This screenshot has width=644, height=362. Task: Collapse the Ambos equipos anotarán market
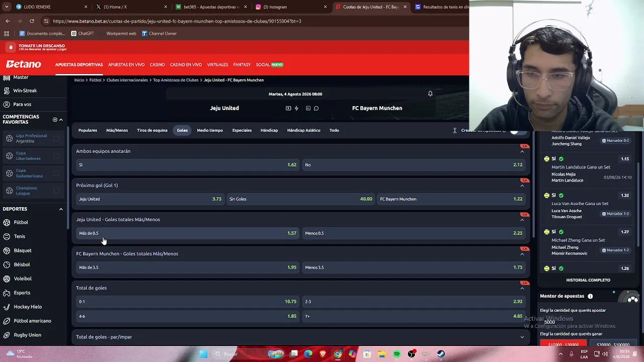point(522,151)
